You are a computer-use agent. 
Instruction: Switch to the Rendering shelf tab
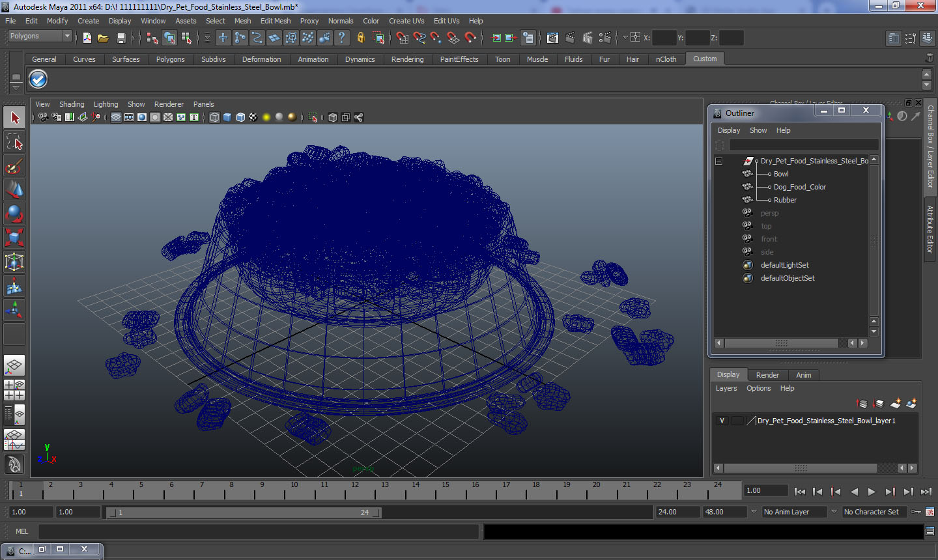[x=407, y=59]
